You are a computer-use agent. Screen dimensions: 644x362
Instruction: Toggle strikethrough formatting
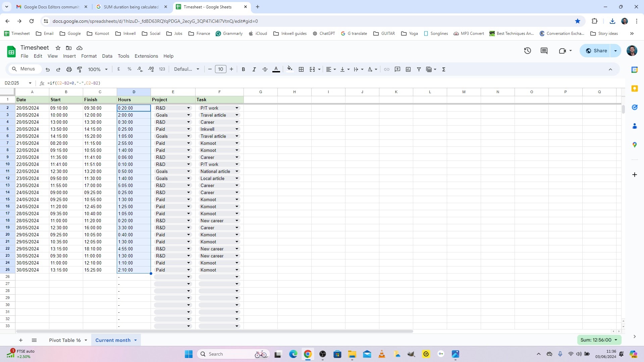[x=265, y=69]
